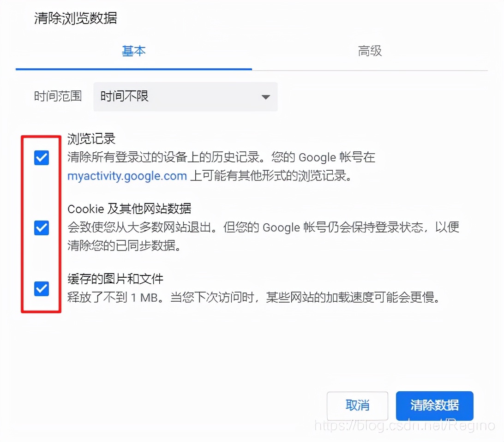Screen dimensions: 504x442
Task: Switch to the 高级 tab
Action: (370, 51)
